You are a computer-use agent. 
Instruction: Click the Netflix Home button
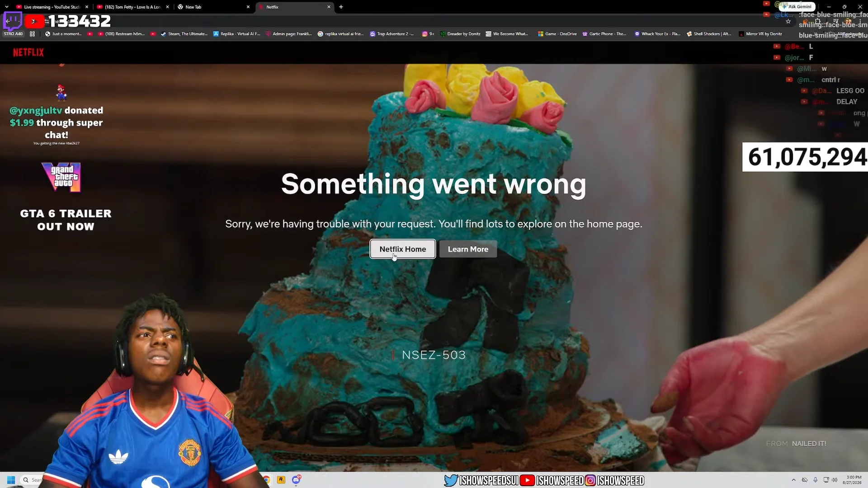point(402,249)
